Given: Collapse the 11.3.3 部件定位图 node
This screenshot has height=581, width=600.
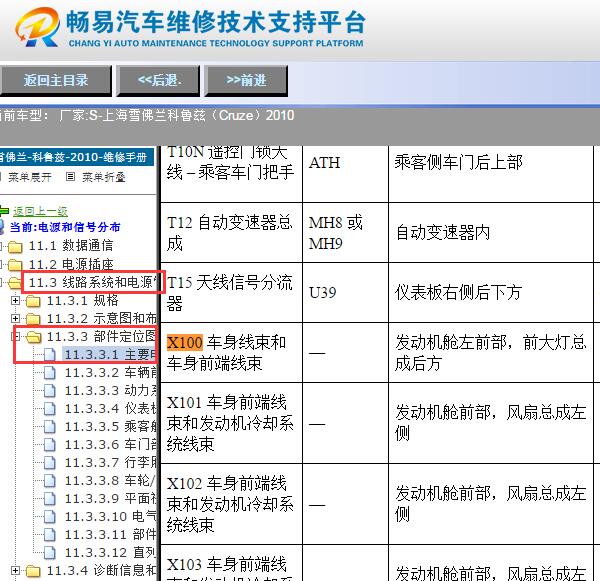Looking at the screenshot, I should pos(15,336).
